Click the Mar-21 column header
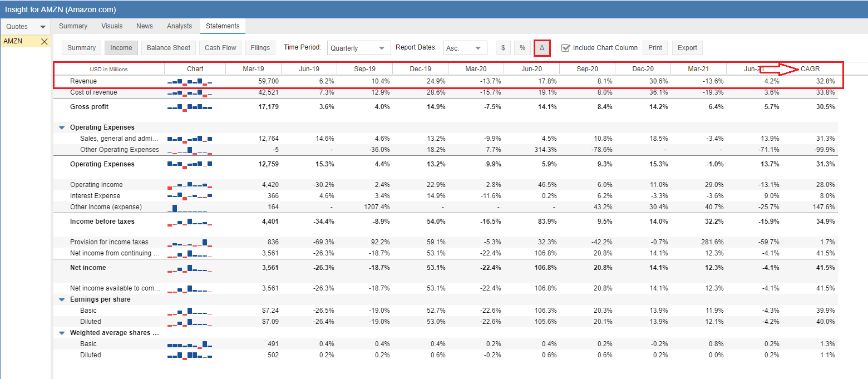This screenshot has width=868, height=379. pos(699,69)
